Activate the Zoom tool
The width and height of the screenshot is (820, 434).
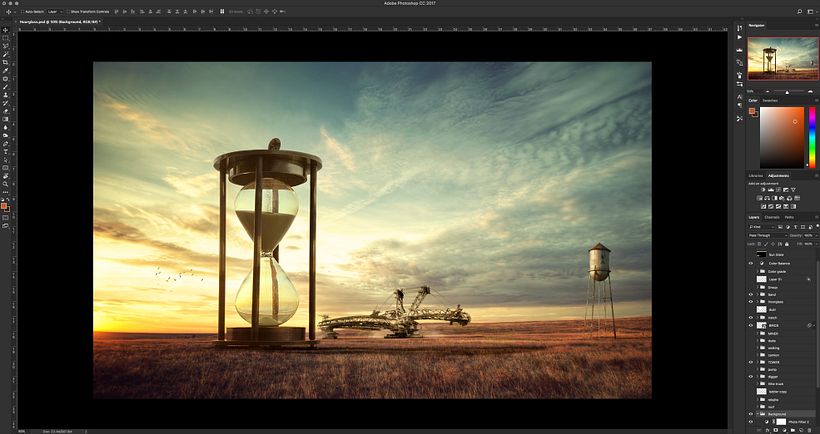(6, 184)
